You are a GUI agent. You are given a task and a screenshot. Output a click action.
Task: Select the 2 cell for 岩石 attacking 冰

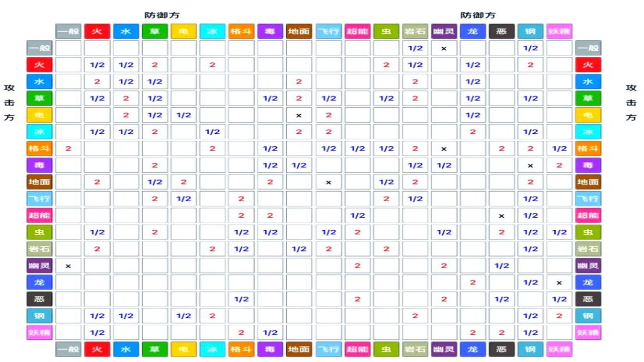212,249
